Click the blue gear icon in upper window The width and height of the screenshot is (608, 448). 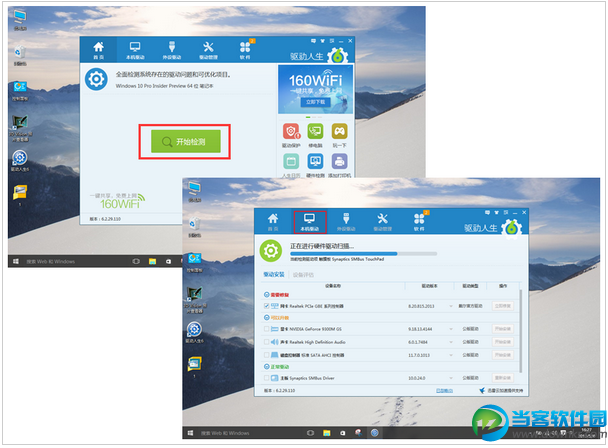96,79
